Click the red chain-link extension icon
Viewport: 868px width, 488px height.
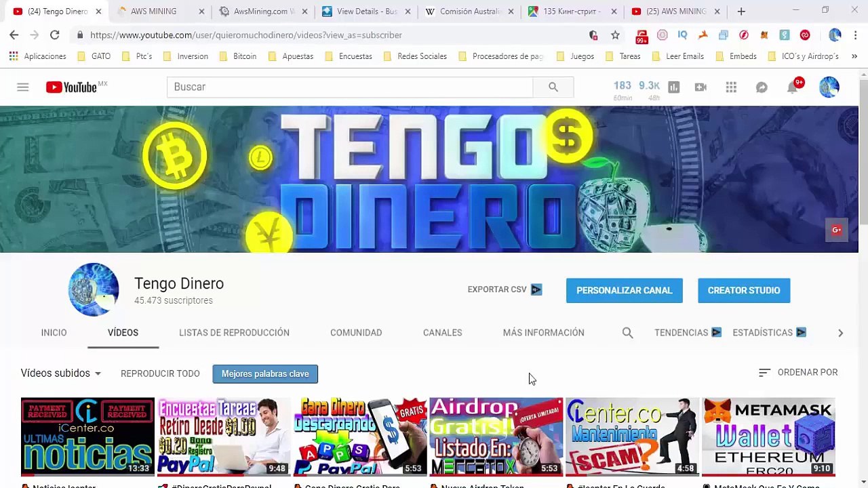pyautogui.click(x=805, y=35)
